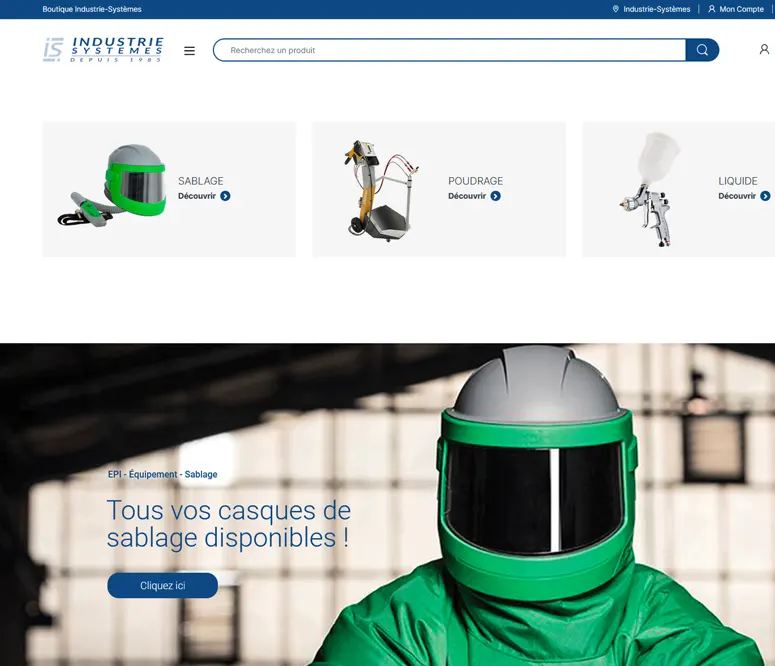This screenshot has height=666, width=775.
Task: Click the POUDRAGE category title
Action: (x=475, y=181)
